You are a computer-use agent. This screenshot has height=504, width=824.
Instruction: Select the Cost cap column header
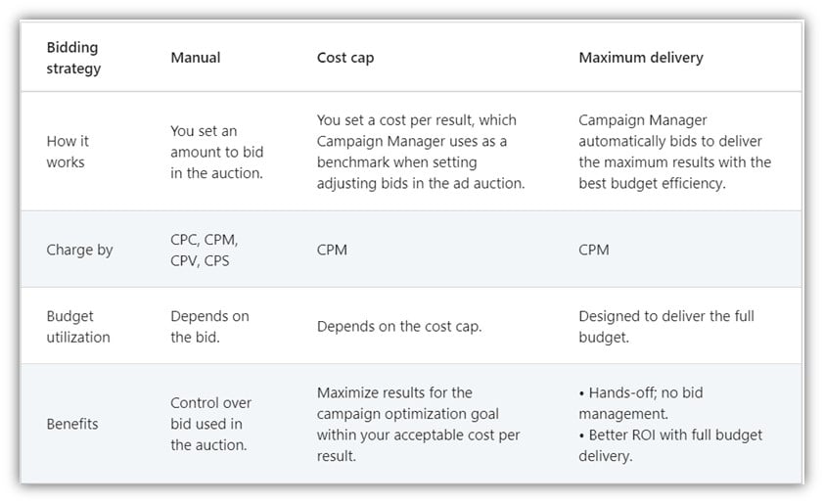pyautogui.click(x=345, y=58)
